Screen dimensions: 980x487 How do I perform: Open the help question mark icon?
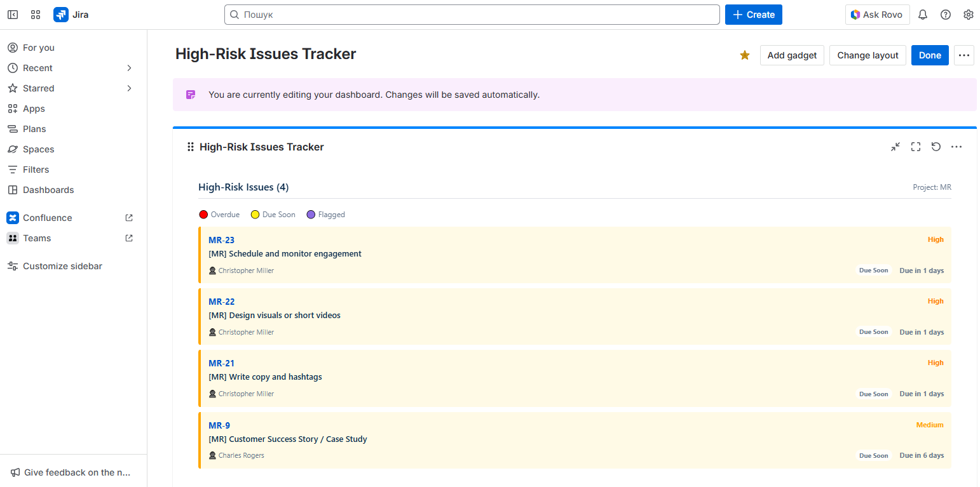click(x=946, y=15)
